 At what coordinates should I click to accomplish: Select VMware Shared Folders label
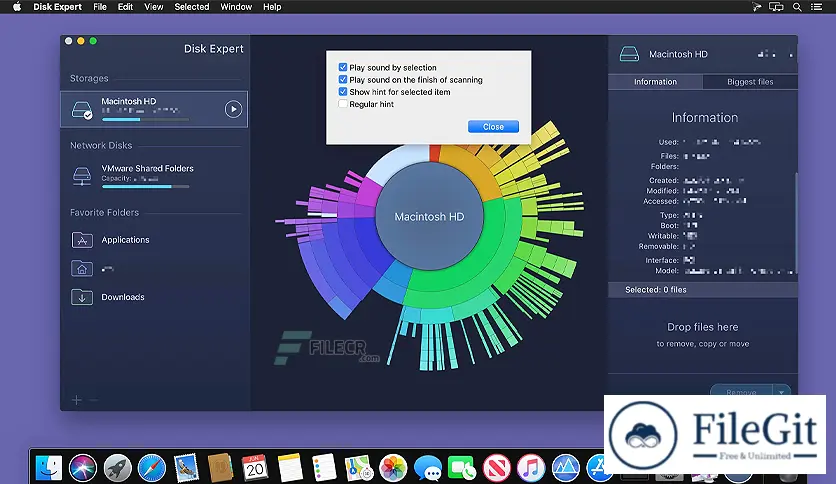pos(148,168)
